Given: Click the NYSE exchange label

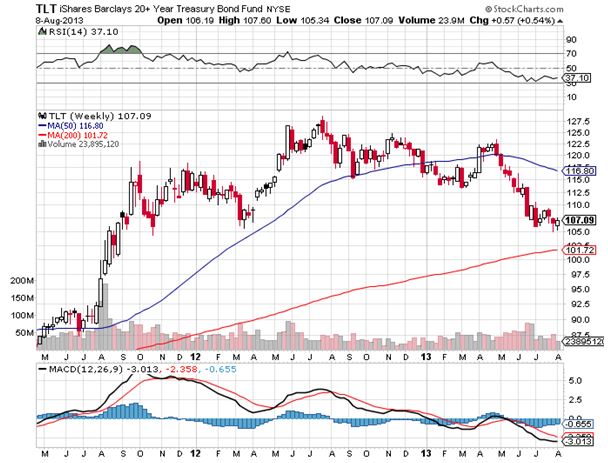Looking at the screenshot, I should click(278, 9).
